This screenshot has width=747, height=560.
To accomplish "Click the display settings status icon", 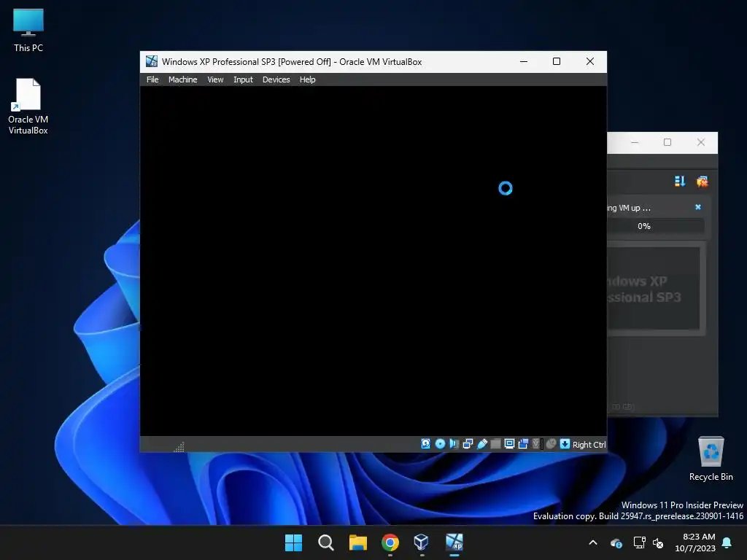I will coord(509,444).
